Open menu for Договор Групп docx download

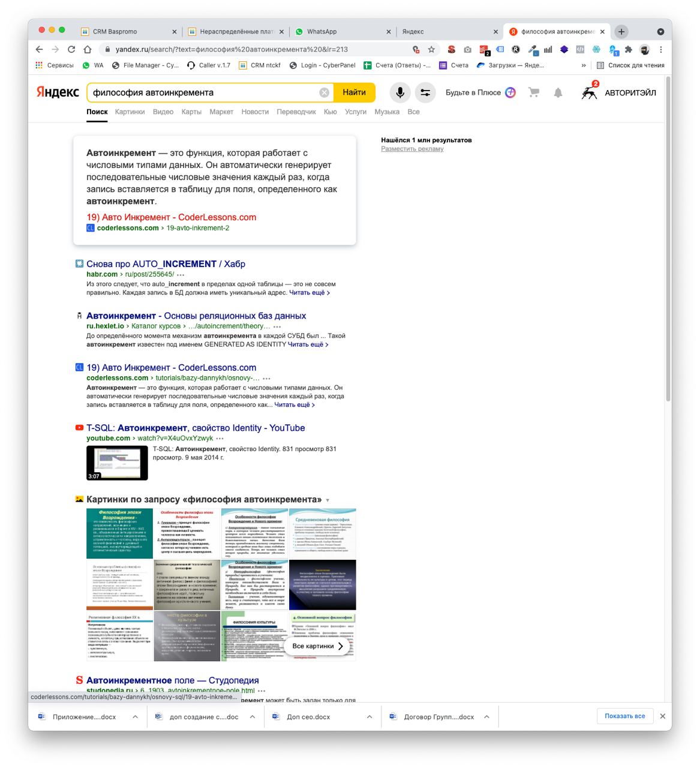tap(486, 716)
